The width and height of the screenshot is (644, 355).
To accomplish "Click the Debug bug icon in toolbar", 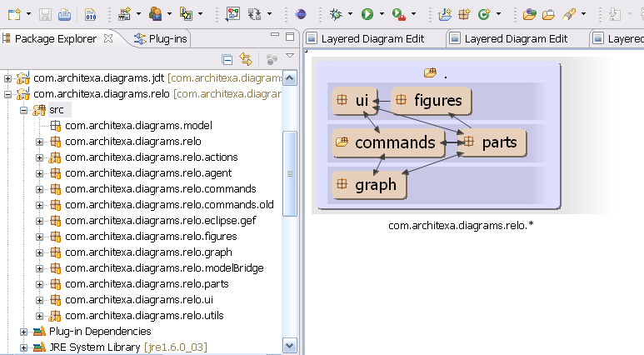I will 335,14.
